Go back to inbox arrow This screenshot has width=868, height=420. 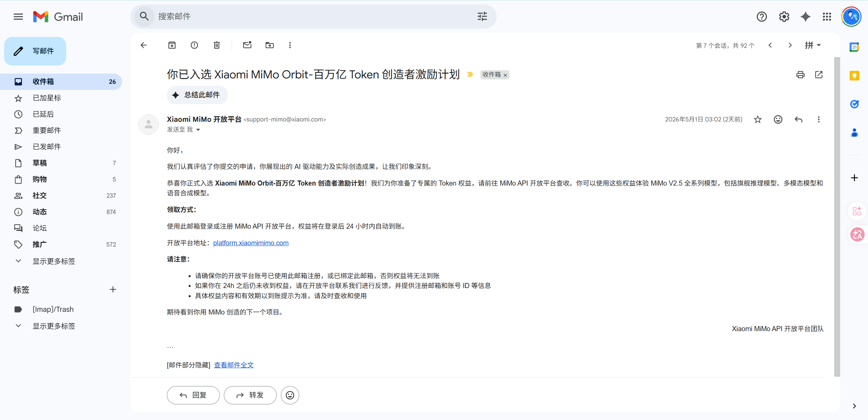tap(144, 45)
